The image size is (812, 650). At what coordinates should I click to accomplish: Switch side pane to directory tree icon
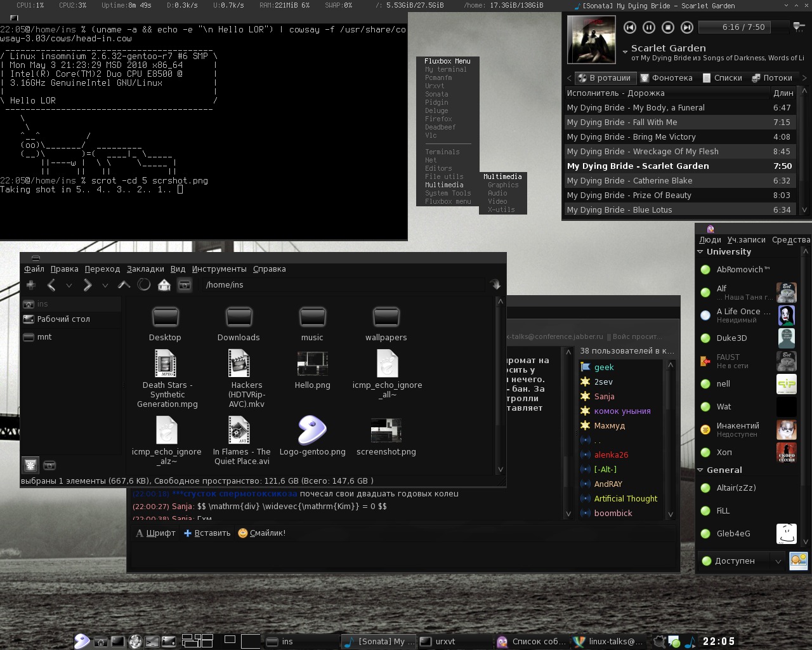[49, 465]
